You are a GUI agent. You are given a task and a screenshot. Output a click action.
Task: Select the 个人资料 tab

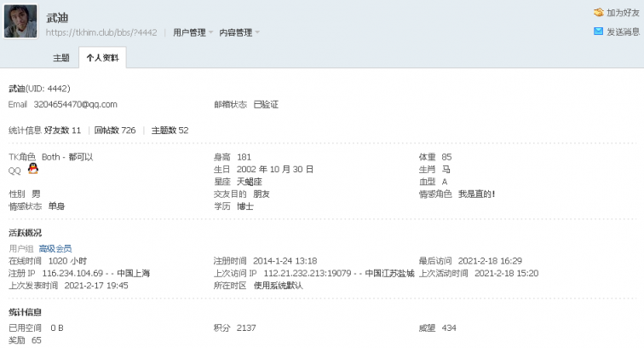click(102, 58)
